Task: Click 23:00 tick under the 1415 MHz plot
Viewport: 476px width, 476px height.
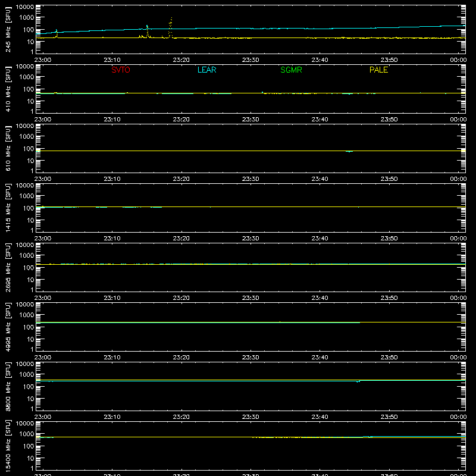Action: 43,239
